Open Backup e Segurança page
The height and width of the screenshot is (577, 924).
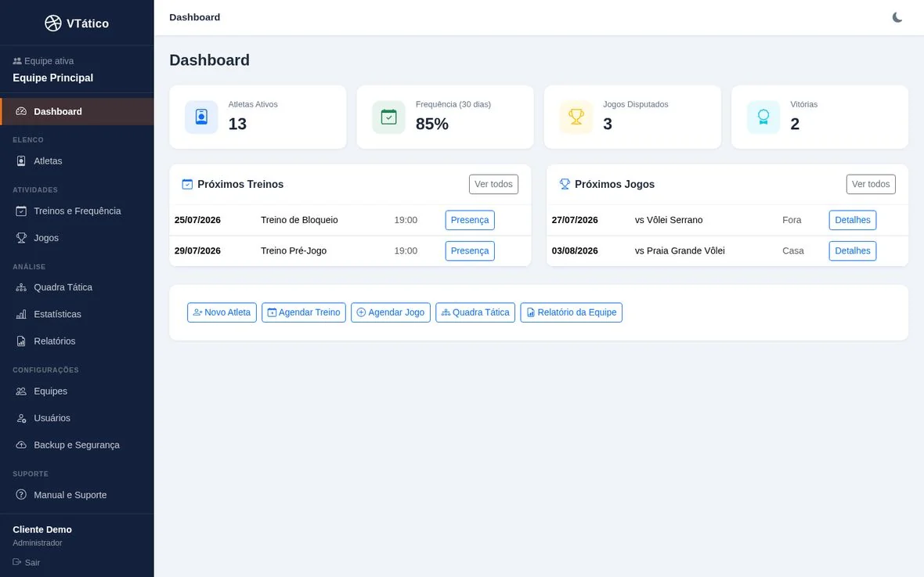click(x=78, y=445)
